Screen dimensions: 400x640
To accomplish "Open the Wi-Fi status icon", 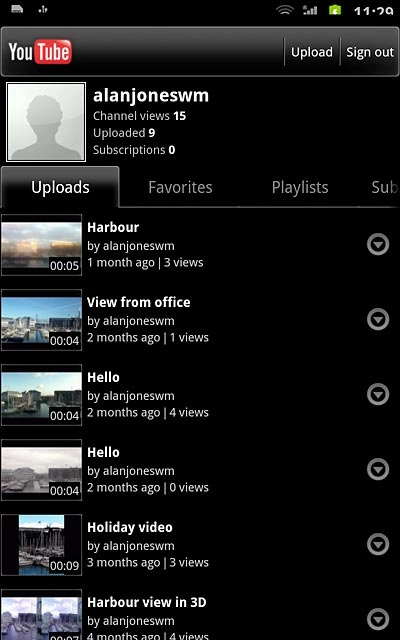I will [x=284, y=10].
